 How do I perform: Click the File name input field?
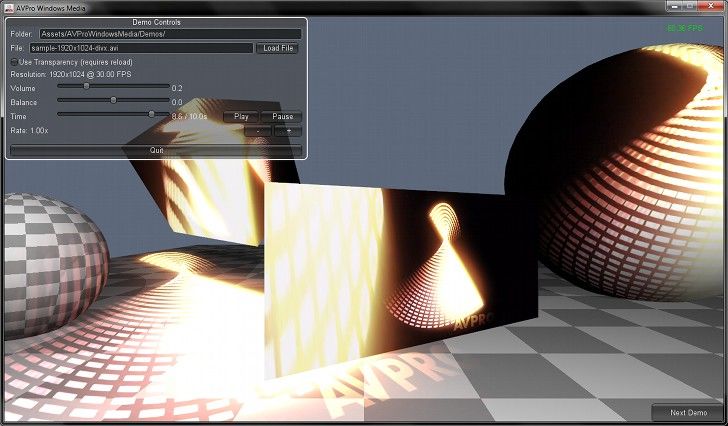tap(142, 48)
